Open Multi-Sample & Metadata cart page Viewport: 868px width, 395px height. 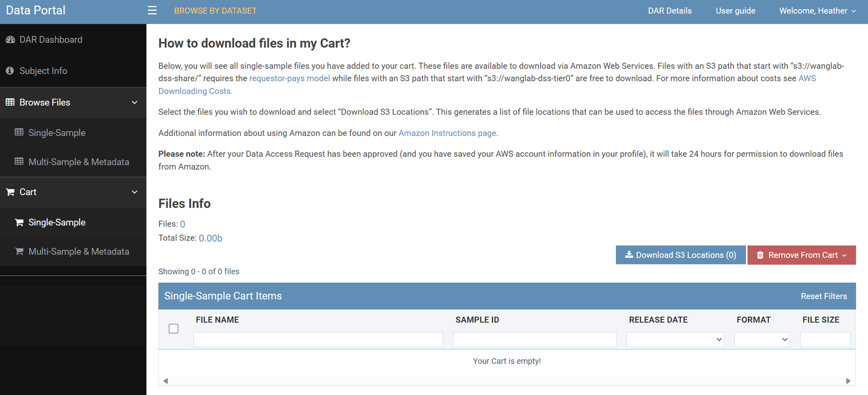point(78,252)
